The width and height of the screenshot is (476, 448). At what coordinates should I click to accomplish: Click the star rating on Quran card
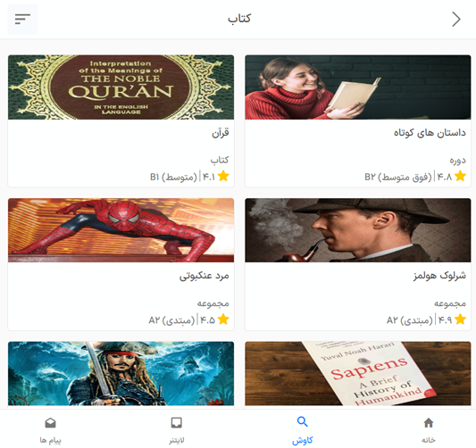(223, 176)
